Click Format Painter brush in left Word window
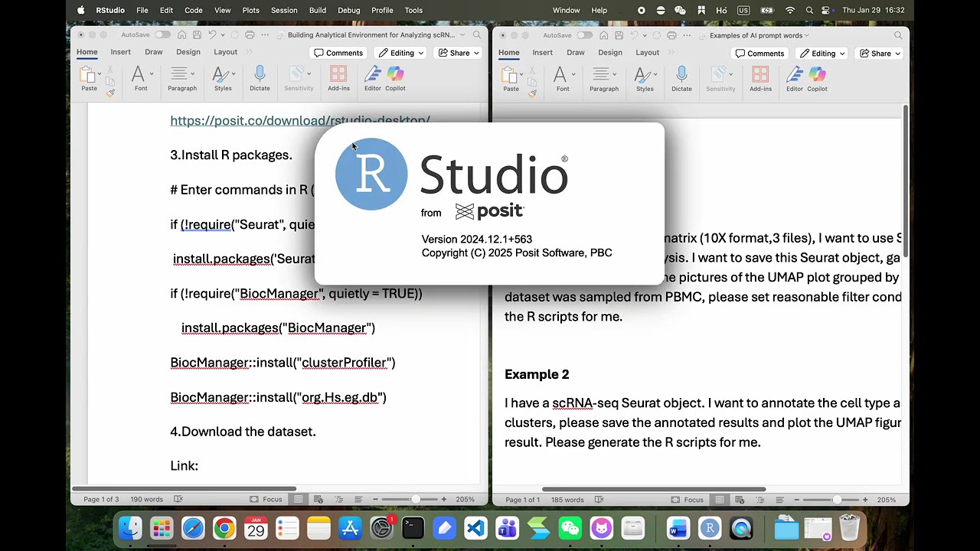 tap(110, 93)
